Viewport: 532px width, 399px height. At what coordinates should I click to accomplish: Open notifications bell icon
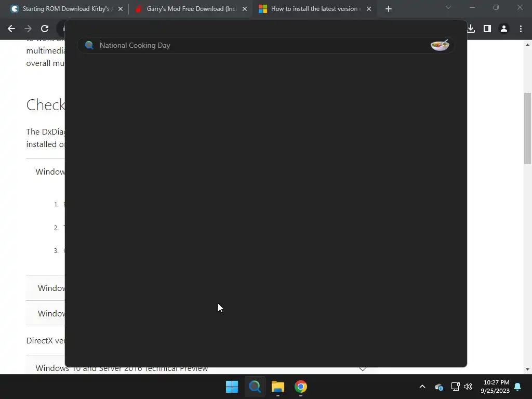coord(518,387)
